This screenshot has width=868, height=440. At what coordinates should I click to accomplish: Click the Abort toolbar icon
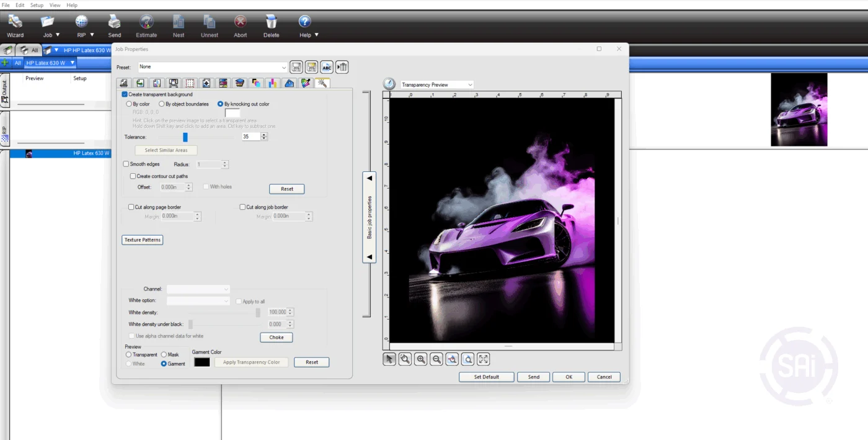pyautogui.click(x=241, y=26)
